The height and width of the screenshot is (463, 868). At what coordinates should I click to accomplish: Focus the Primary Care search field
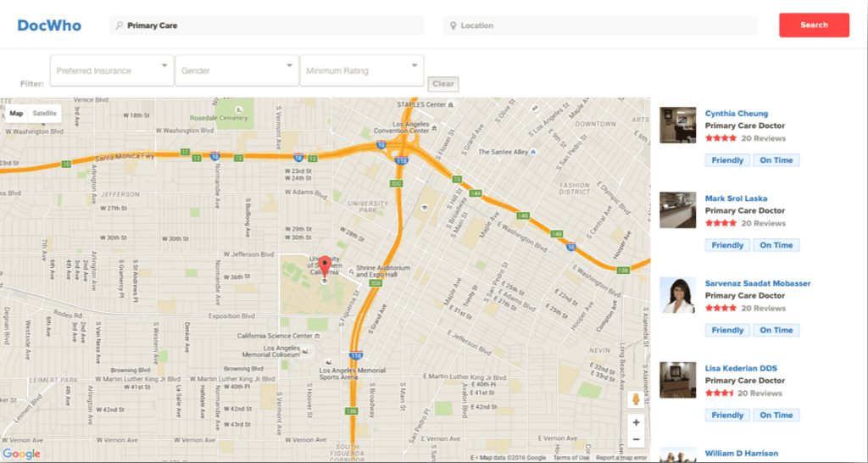click(266, 25)
